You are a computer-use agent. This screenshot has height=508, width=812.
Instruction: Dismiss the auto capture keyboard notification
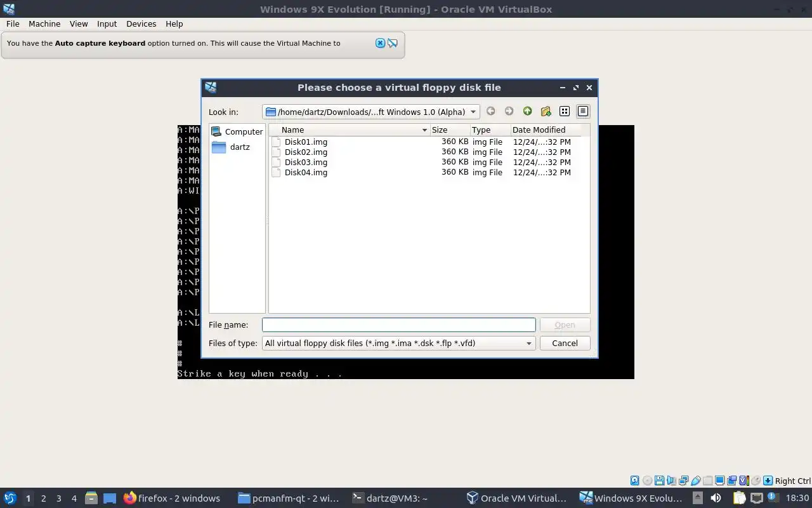380,43
